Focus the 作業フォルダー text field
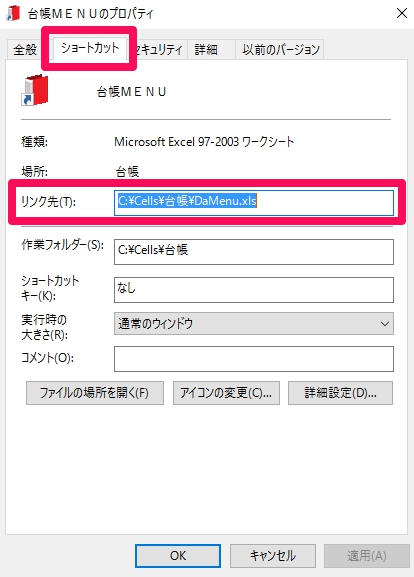Viewport: 414px width, 577px height. pos(254,252)
